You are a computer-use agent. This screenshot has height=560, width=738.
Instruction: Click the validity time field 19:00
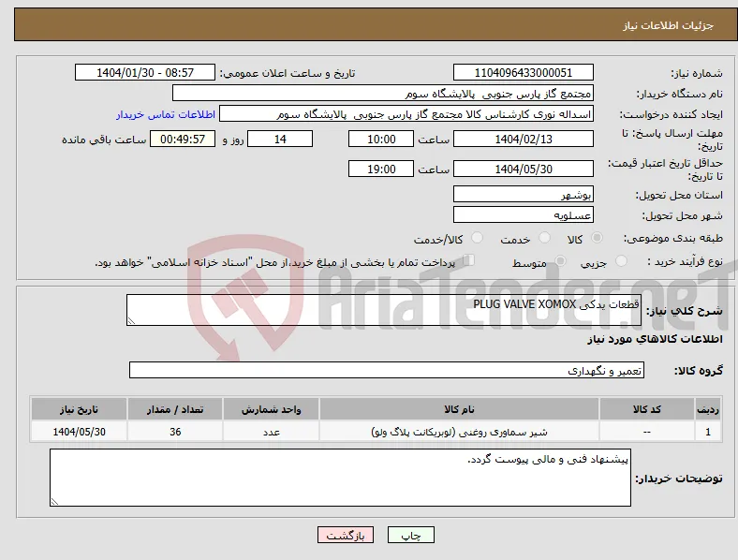[381, 169]
